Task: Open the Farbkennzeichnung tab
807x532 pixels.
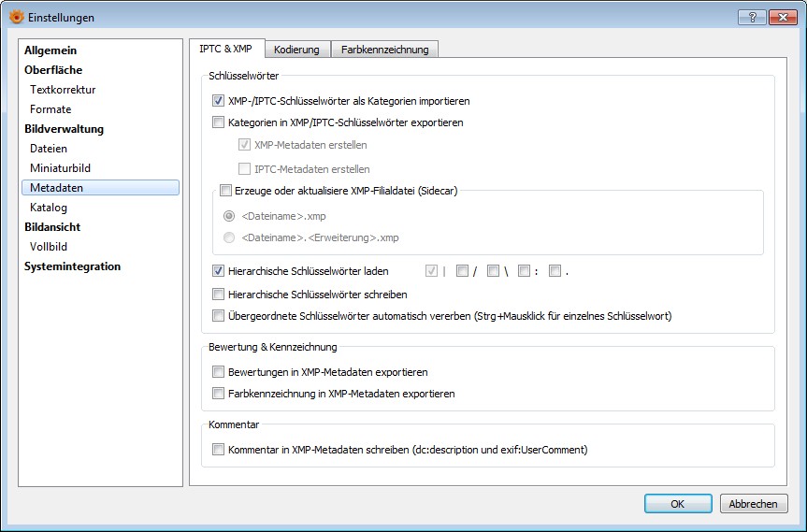Action: [384, 50]
